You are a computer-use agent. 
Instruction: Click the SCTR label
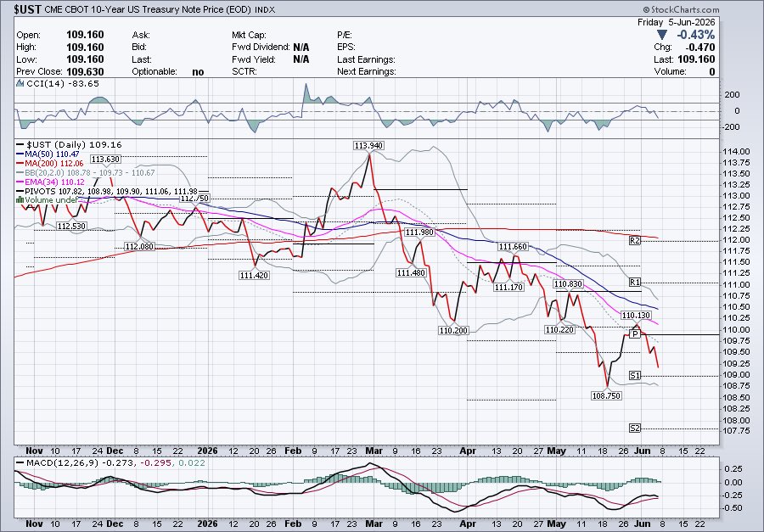(x=244, y=71)
